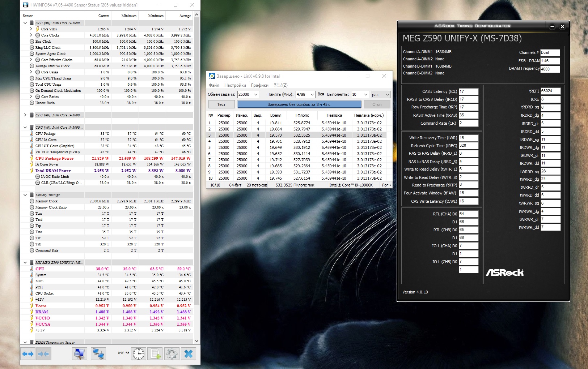Click the LinX title bar app icon
Image resolution: width=588 pixels, height=369 pixels.
click(212, 76)
